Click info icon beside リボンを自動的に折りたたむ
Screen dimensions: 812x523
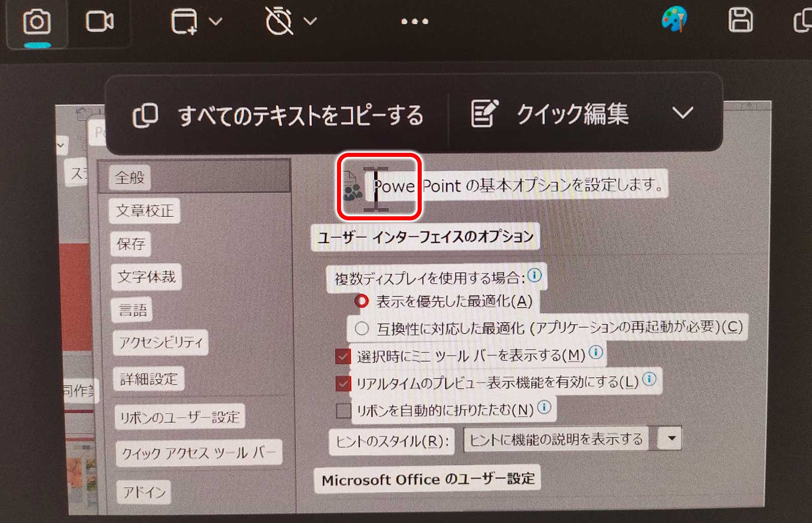point(544,407)
